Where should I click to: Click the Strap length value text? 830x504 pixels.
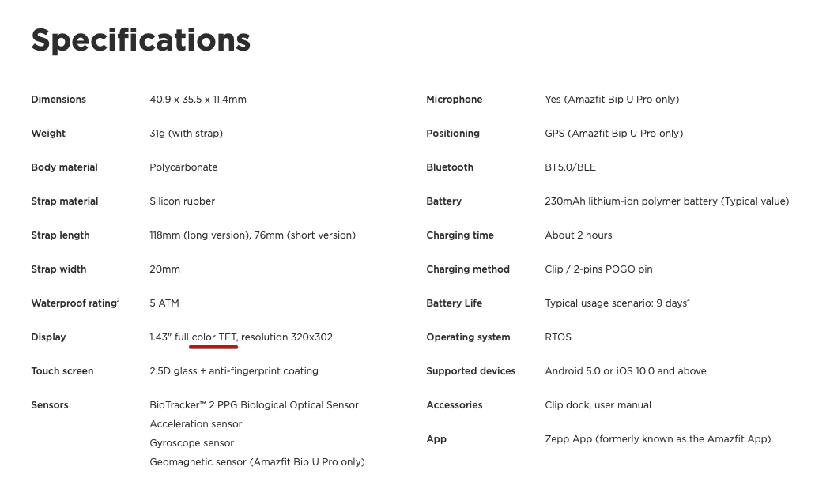[252, 235]
